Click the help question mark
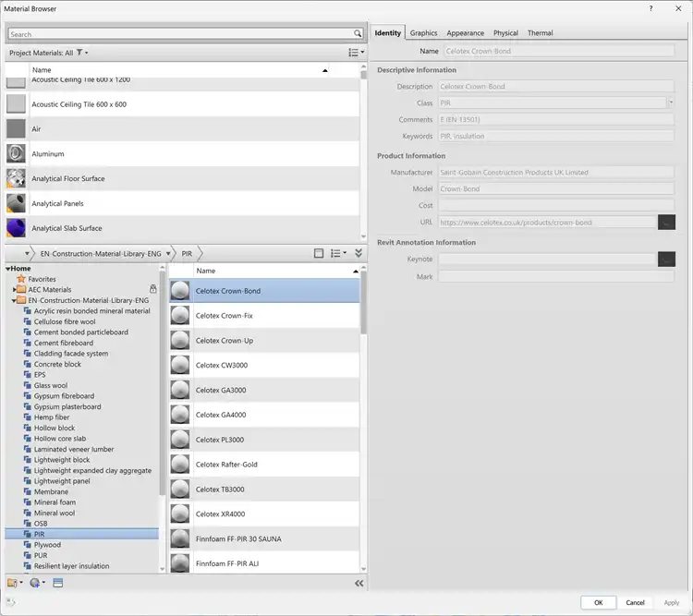693x616 pixels. [651, 8]
